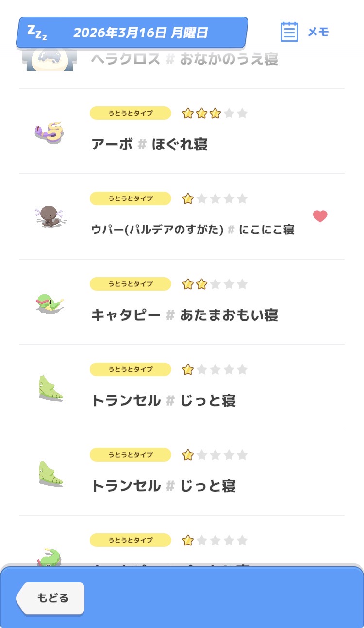
Task: Click the うとうとタイプ badge on キャタピー row
Action: (130, 284)
